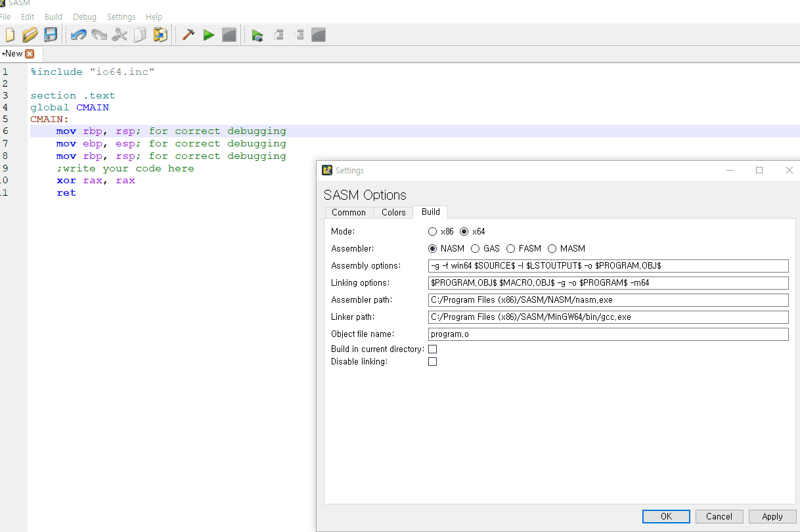Select the *New editor tab

click(12, 54)
